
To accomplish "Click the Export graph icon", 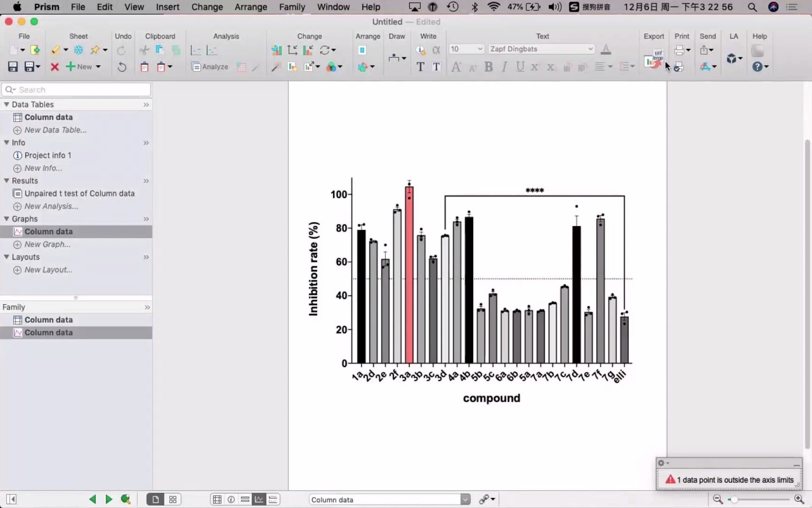I will pyautogui.click(x=653, y=59).
